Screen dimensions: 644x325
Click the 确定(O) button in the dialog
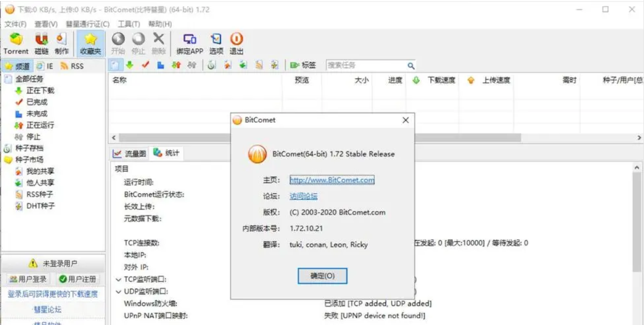(x=322, y=275)
